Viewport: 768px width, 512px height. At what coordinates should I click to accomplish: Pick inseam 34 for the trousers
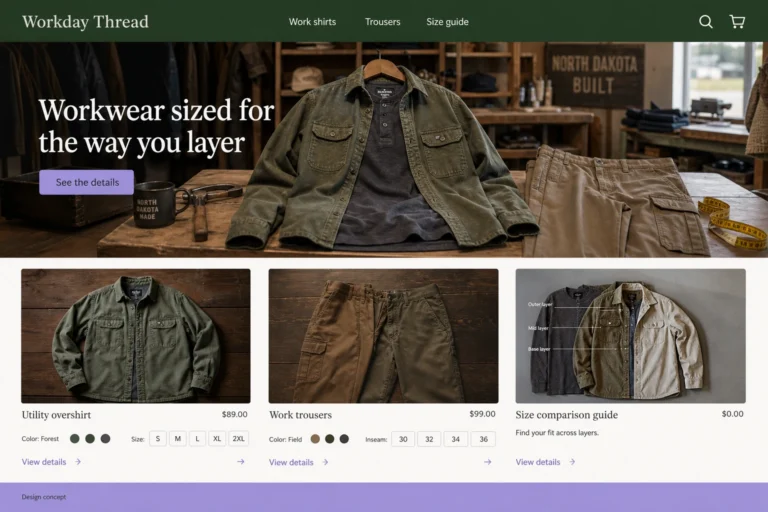click(x=456, y=439)
